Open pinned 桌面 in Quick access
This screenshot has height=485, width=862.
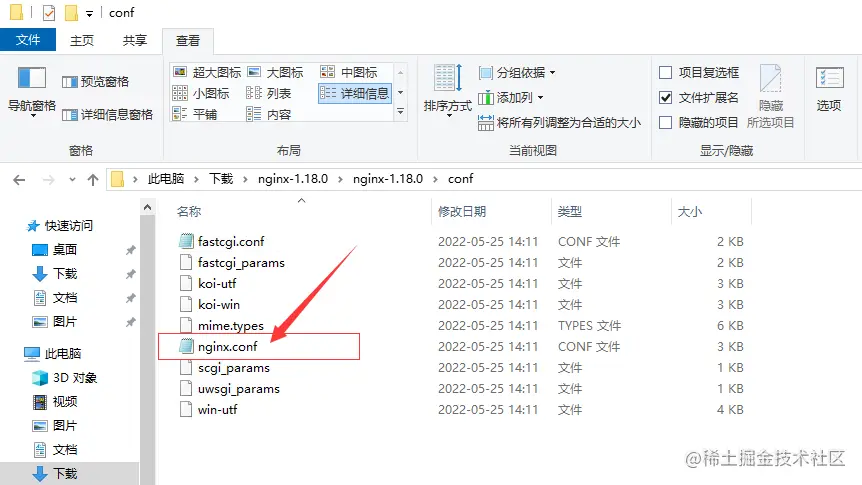coord(64,250)
